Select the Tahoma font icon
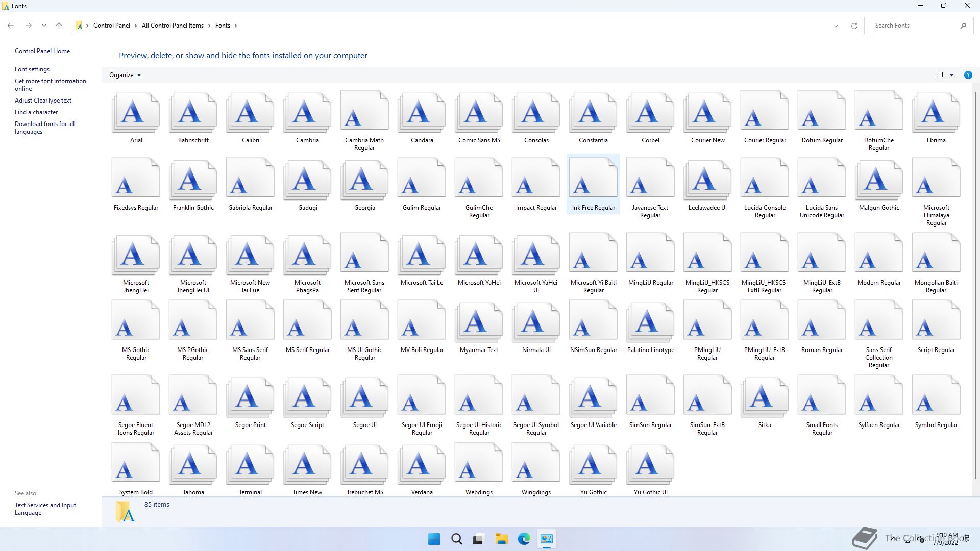Viewport: 980px width, 551px height. coord(193,464)
